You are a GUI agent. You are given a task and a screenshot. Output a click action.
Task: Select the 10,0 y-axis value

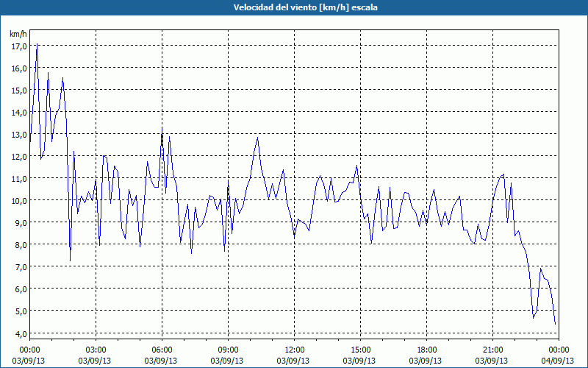point(19,201)
